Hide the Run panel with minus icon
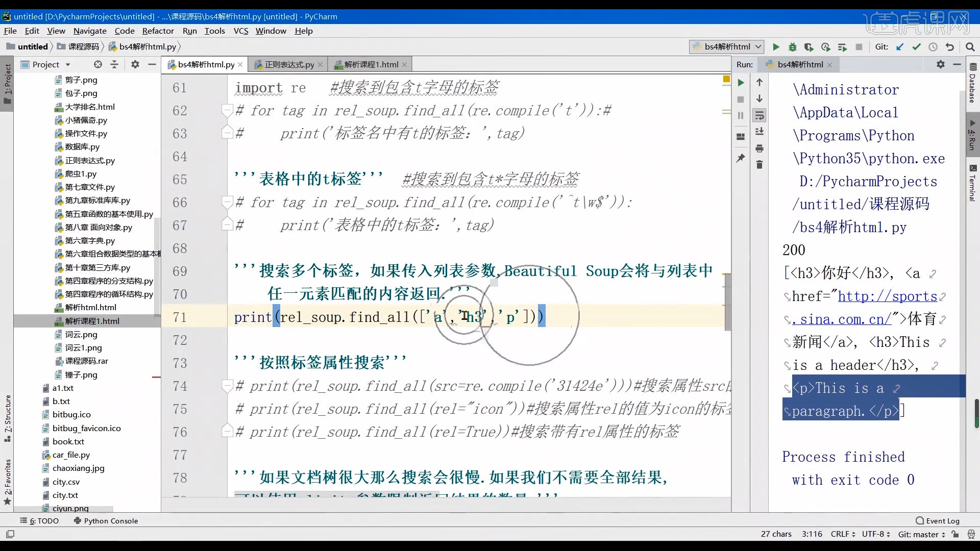980x551 pixels. click(957, 64)
